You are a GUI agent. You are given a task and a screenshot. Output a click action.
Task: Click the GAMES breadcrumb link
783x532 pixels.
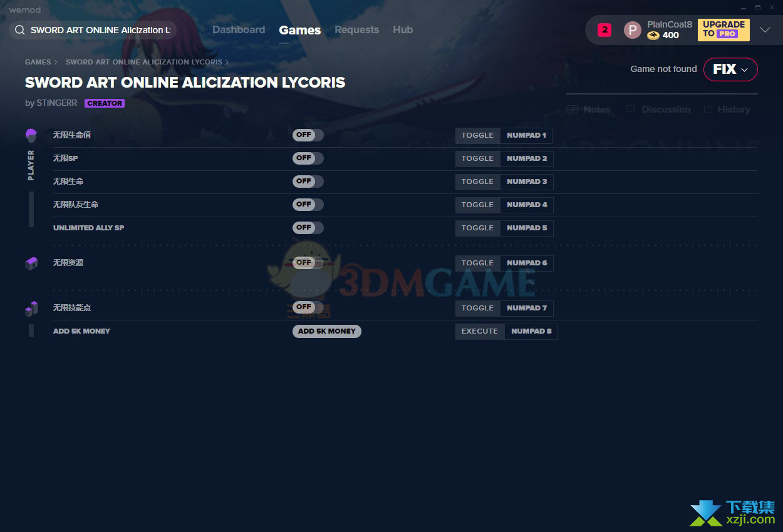38,63
